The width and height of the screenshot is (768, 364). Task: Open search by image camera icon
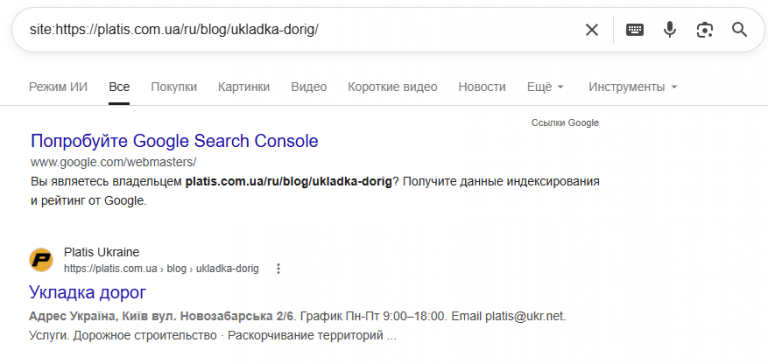tap(704, 30)
